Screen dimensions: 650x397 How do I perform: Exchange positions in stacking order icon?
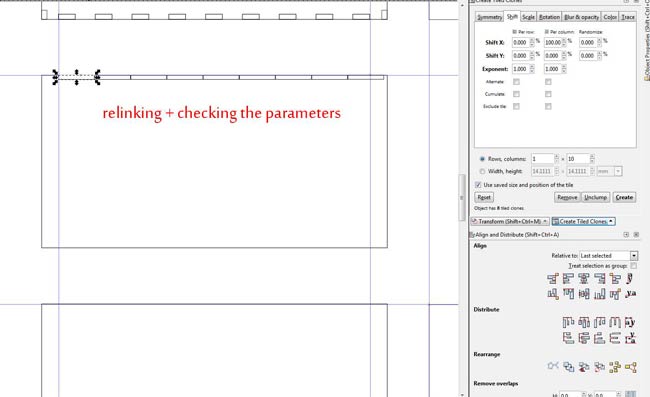(x=584, y=367)
